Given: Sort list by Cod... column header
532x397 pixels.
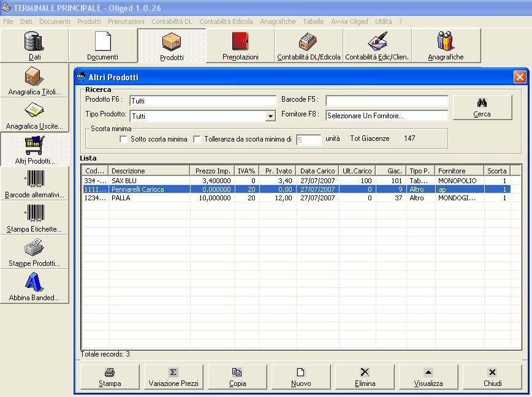Looking at the screenshot, I should point(94,171).
